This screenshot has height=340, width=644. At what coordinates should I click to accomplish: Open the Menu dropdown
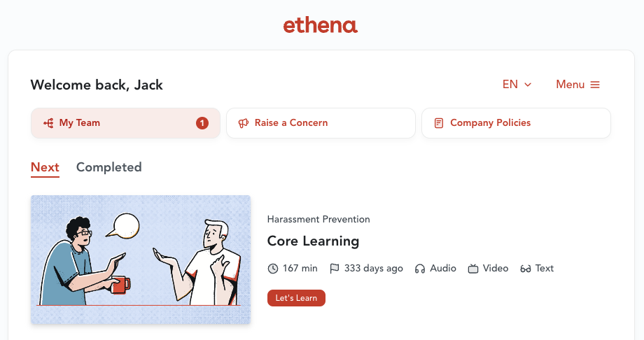coord(577,85)
